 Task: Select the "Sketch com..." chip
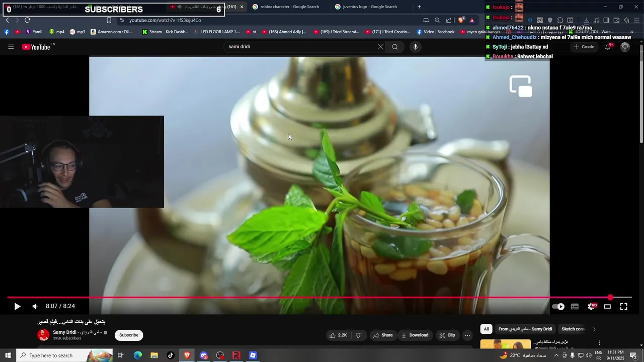(573, 329)
